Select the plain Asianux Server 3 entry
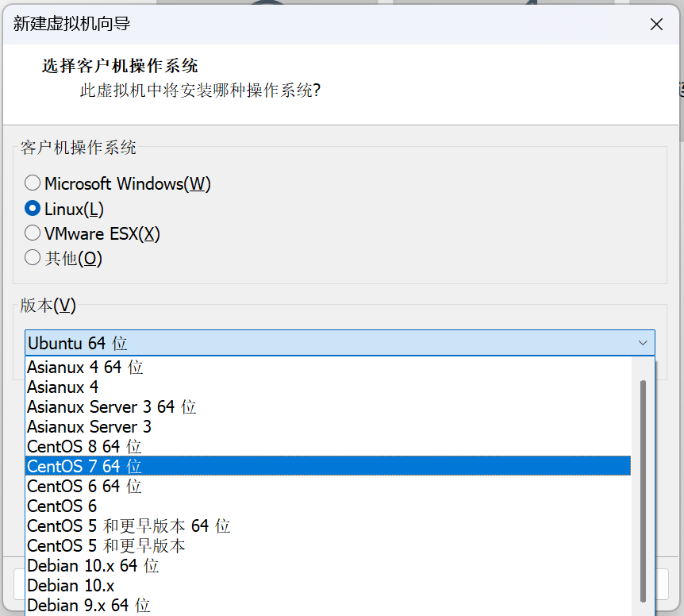684x616 pixels. tap(328, 426)
